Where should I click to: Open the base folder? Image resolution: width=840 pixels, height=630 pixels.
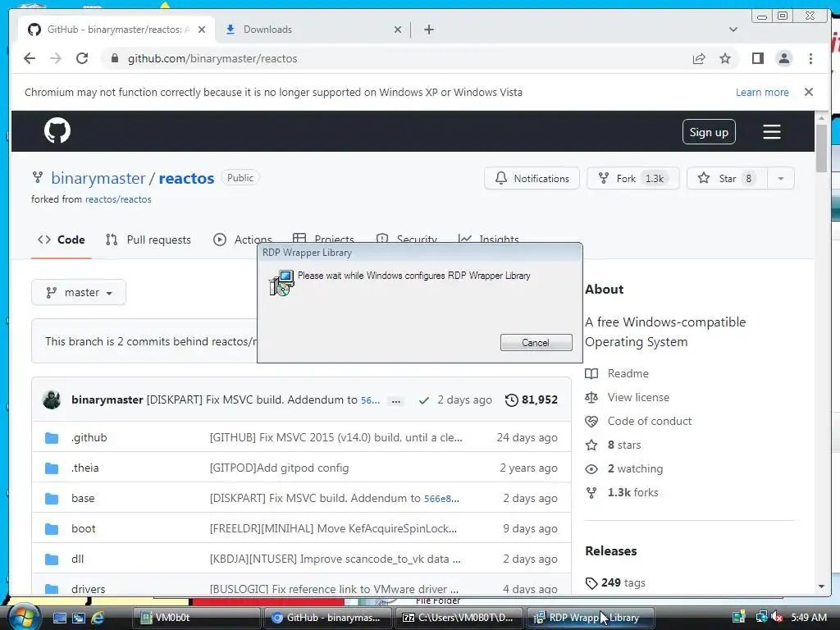(x=83, y=498)
